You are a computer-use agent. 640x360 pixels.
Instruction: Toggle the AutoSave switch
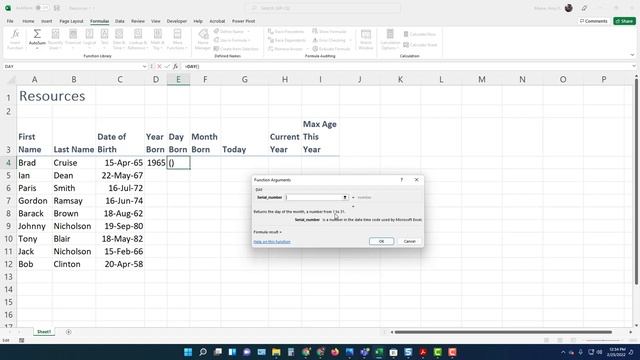pos(41,8)
